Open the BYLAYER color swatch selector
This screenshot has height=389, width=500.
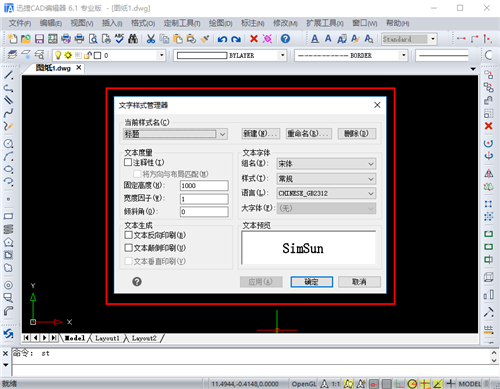click(230, 55)
